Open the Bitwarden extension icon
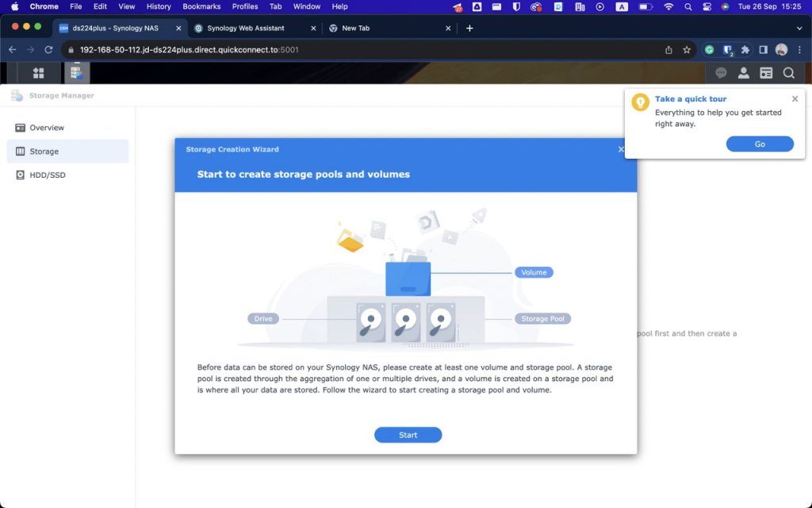This screenshot has width=812, height=508. [728, 50]
